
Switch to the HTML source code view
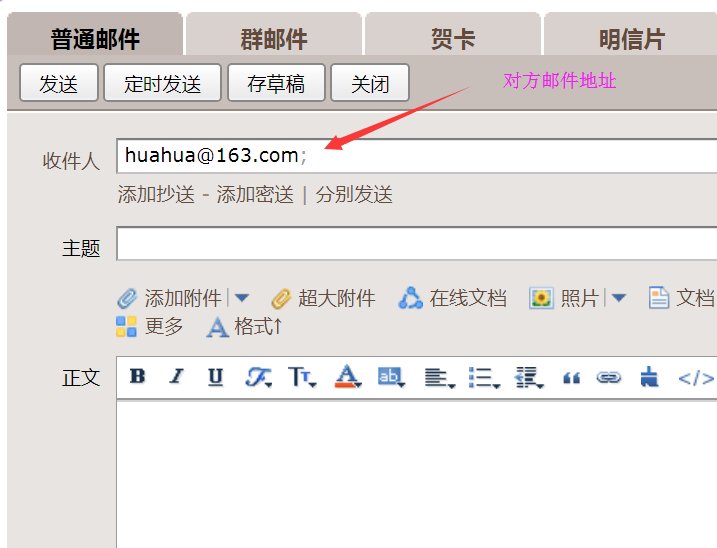click(x=696, y=378)
